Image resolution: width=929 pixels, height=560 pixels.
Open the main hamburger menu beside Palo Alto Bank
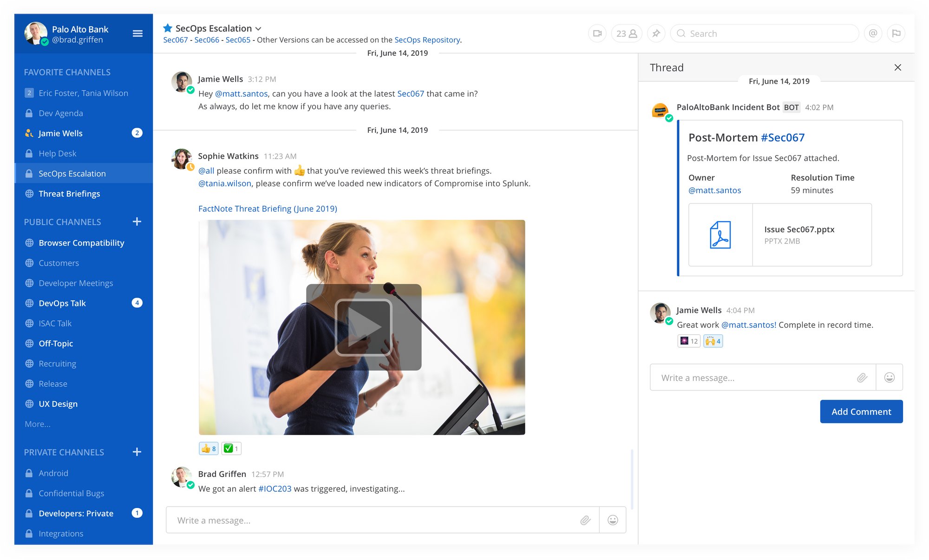[x=137, y=33]
